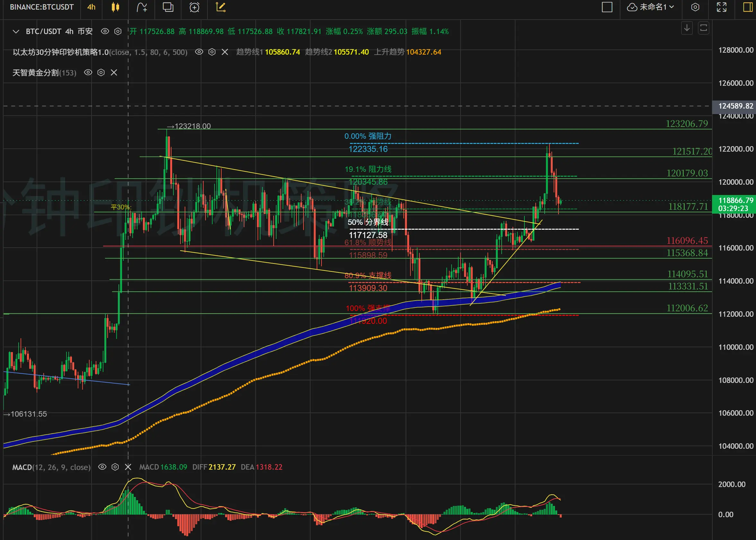This screenshot has width=756, height=540.
Task: Click the 123218.00 high price marker
Action: [x=189, y=126]
